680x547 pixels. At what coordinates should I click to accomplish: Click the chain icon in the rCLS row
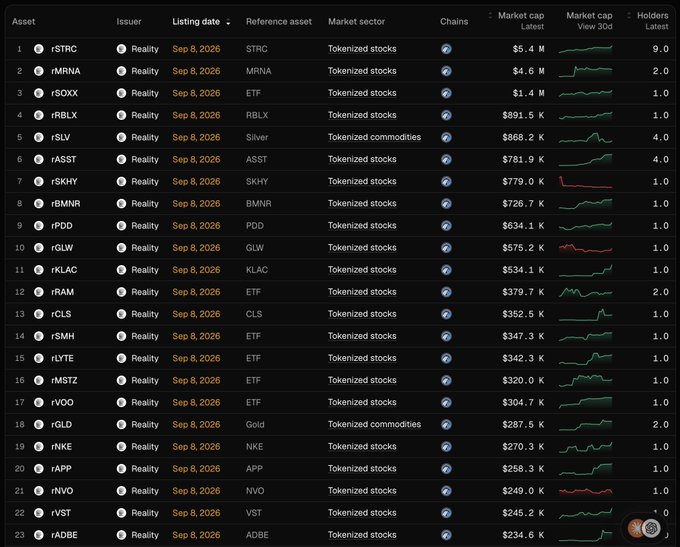[446, 314]
